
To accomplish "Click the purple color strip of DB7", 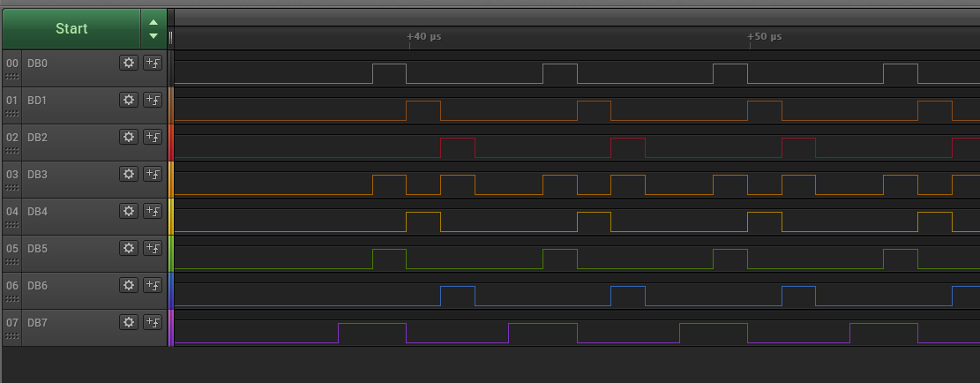I will pyautogui.click(x=171, y=327).
